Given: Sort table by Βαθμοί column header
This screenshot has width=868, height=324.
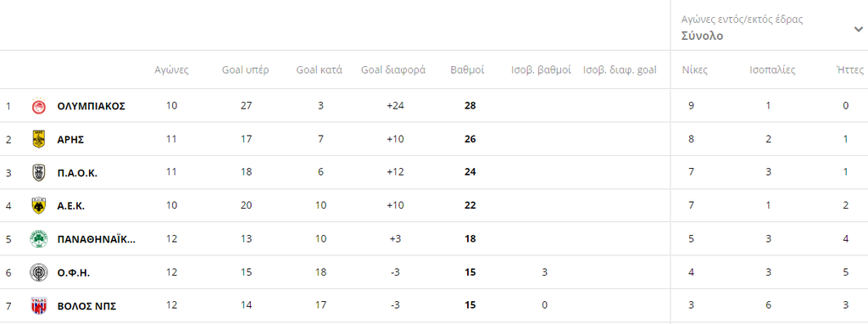Looking at the screenshot, I should click(x=467, y=70).
